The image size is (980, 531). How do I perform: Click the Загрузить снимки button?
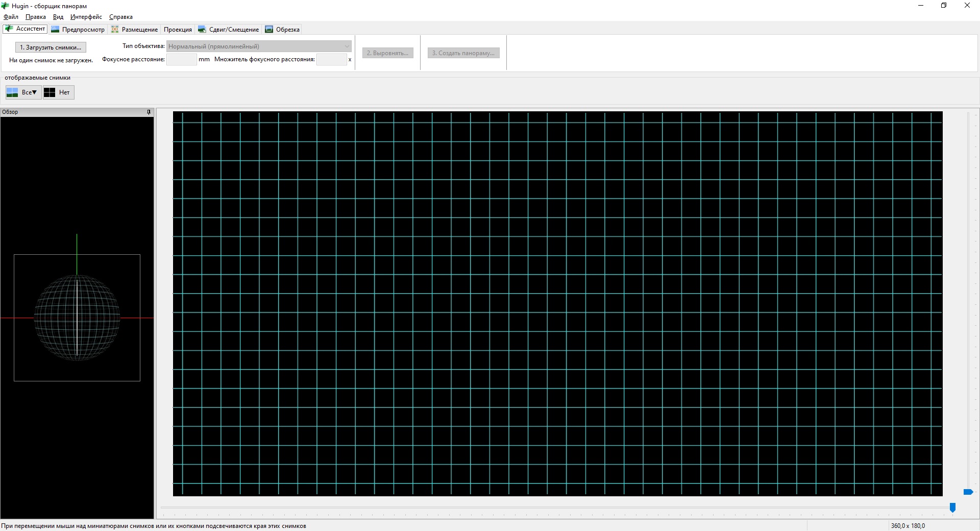(51, 47)
